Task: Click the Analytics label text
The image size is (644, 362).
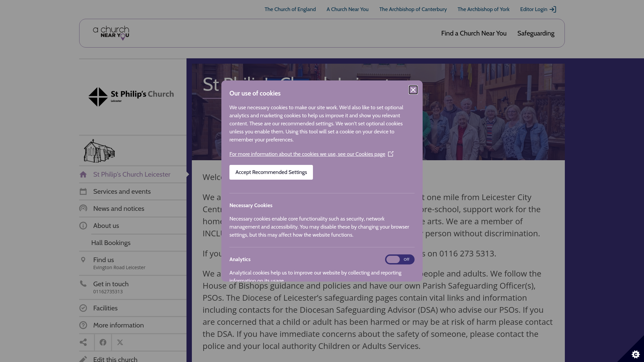Action: click(240, 259)
